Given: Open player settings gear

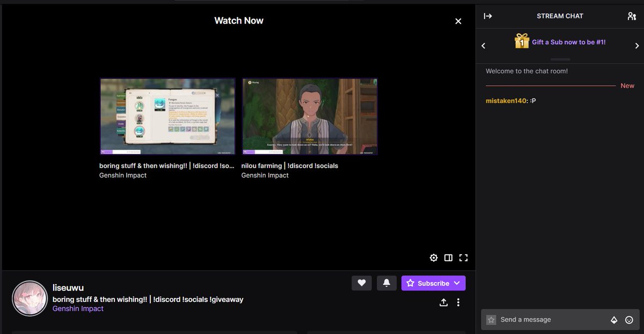Looking at the screenshot, I should (434, 258).
